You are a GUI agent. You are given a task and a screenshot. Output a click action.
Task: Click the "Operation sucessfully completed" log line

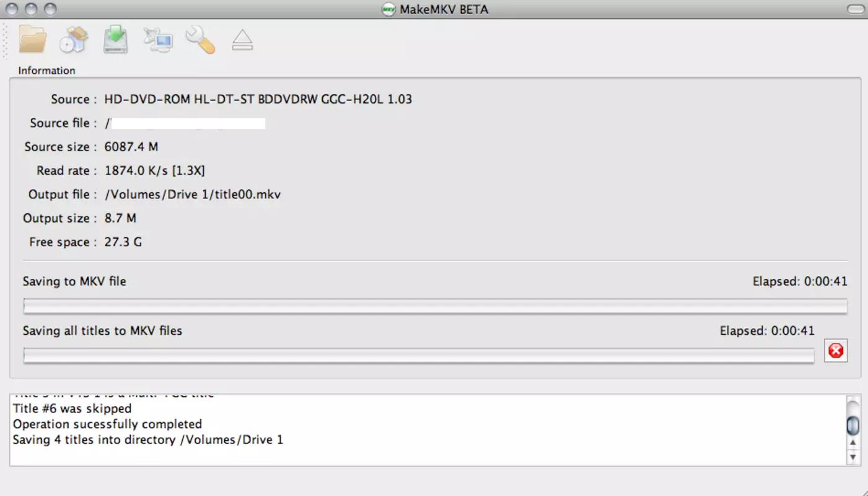(x=107, y=424)
